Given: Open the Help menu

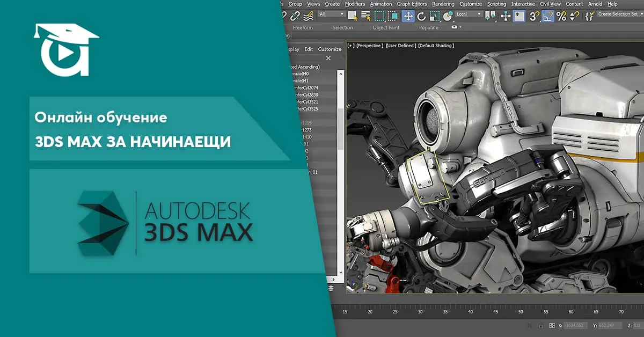Looking at the screenshot, I should (x=612, y=4).
